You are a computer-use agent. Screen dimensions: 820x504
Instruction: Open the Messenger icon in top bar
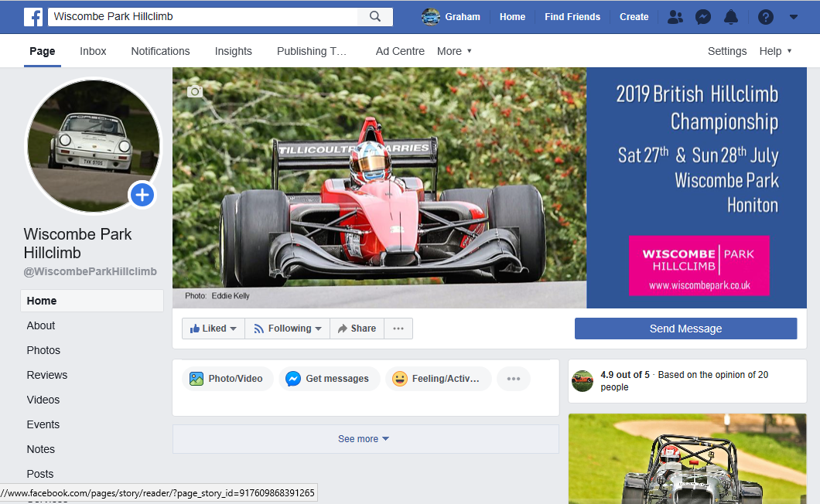pyautogui.click(x=703, y=17)
